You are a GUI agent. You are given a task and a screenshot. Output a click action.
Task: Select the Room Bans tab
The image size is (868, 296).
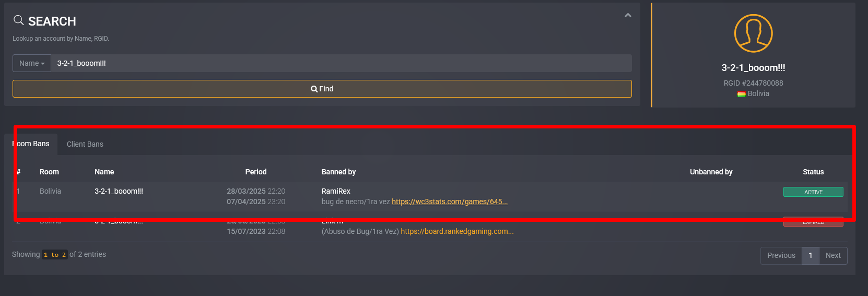pyautogui.click(x=31, y=144)
